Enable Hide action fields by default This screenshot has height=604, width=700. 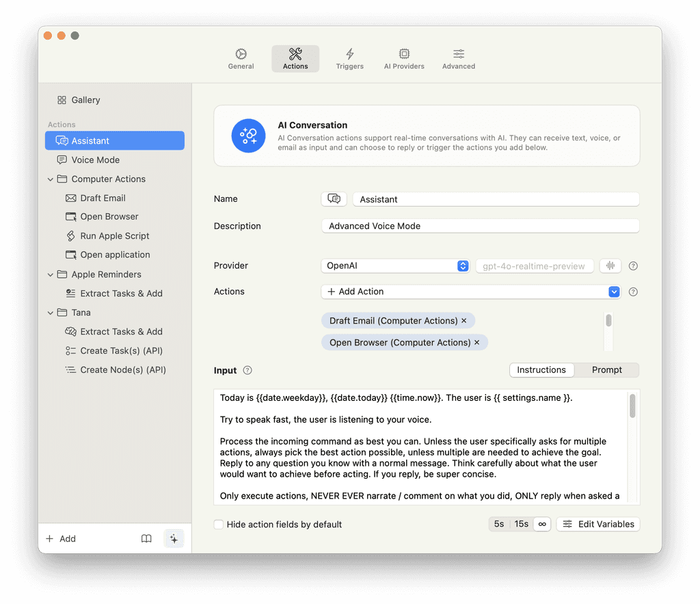(x=218, y=524)
